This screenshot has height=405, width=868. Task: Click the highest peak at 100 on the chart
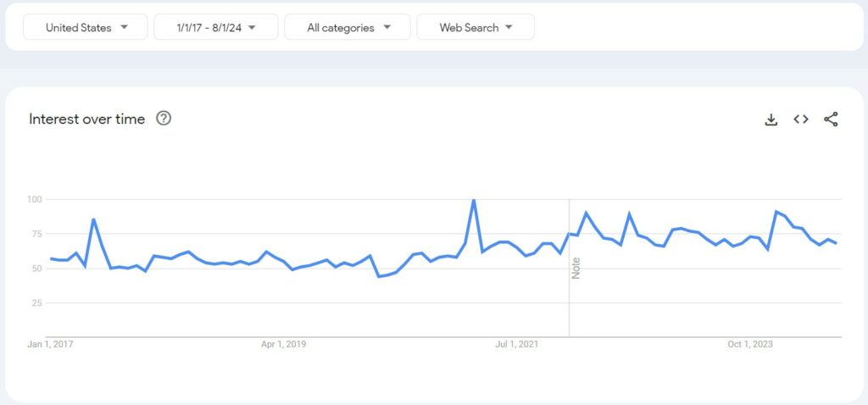[473, 200]
